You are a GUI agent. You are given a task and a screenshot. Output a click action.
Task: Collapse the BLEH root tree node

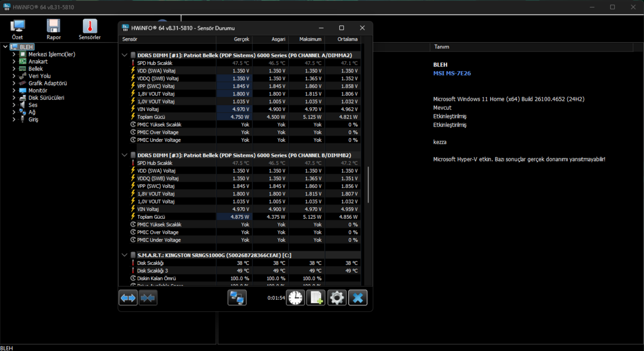pos(5,47)
